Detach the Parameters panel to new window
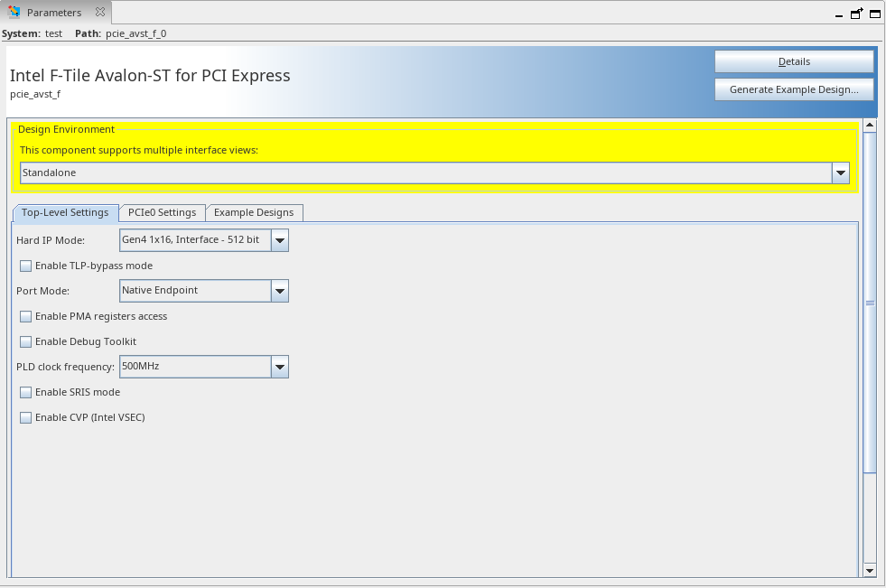This screenshot has width=886, height=588. click(856, 13)
